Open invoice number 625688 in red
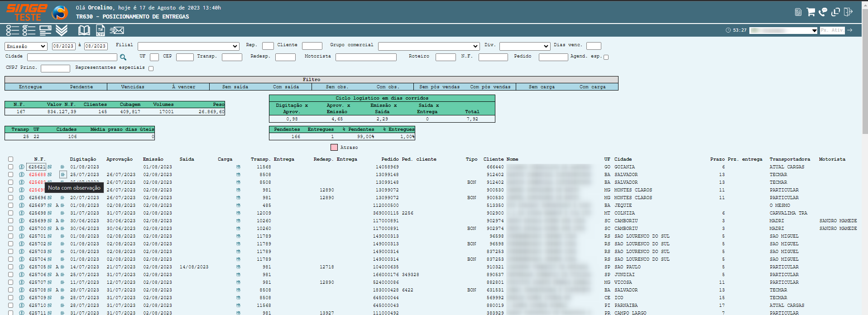Viewport: 868px width, 315px height. 37,175
